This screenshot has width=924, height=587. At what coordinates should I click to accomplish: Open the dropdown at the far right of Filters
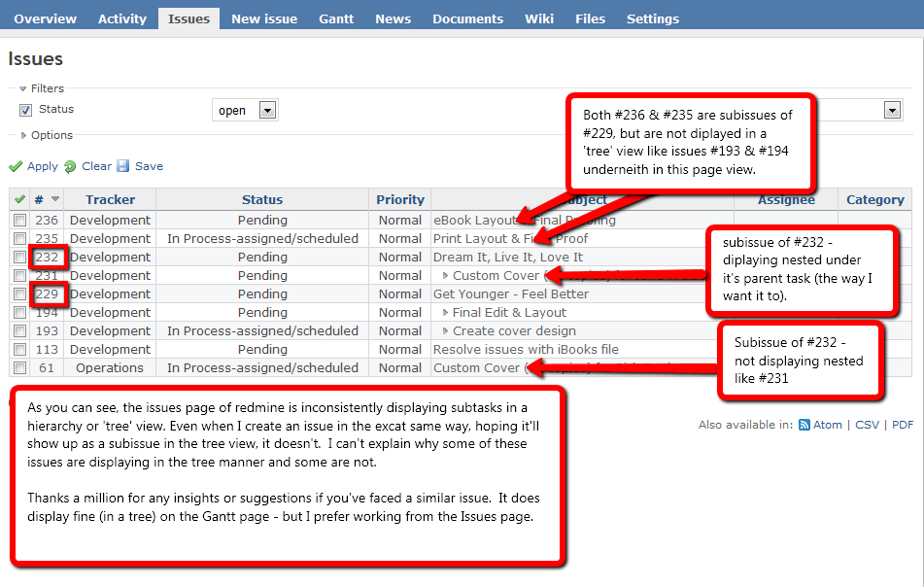[x=892, y=110]
